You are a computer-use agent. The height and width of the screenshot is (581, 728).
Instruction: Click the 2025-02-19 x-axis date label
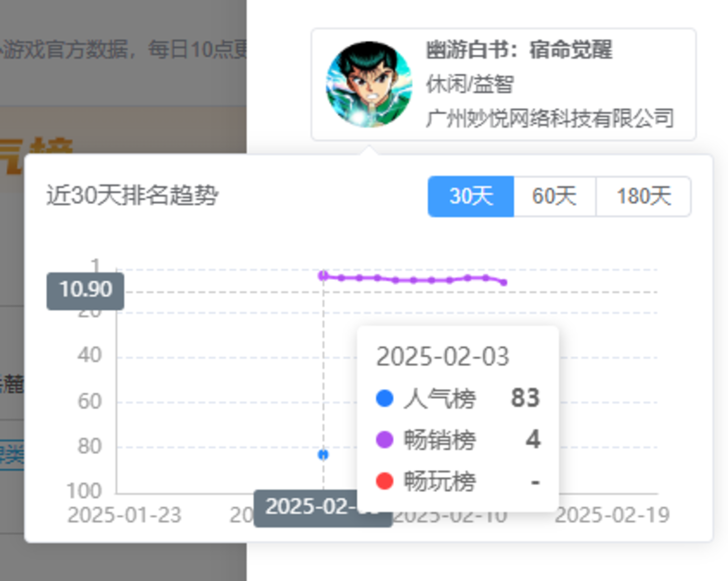[612, 516]
